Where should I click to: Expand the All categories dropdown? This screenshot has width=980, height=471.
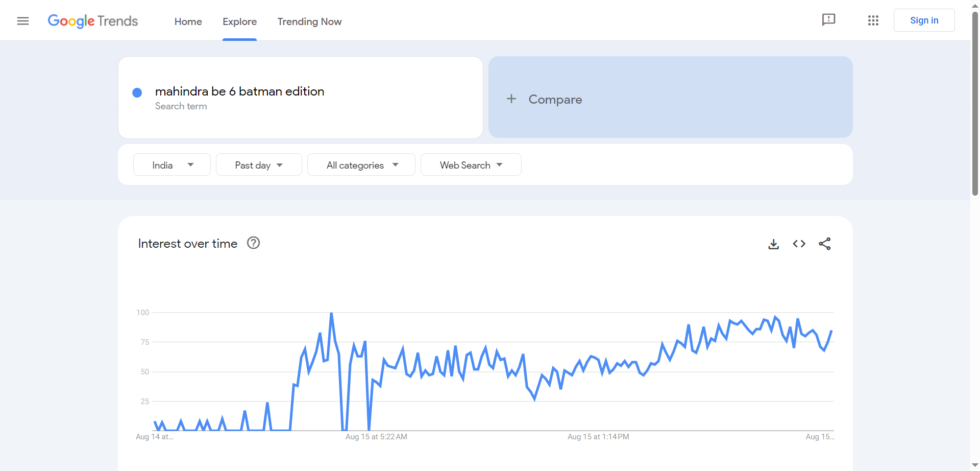361,165
